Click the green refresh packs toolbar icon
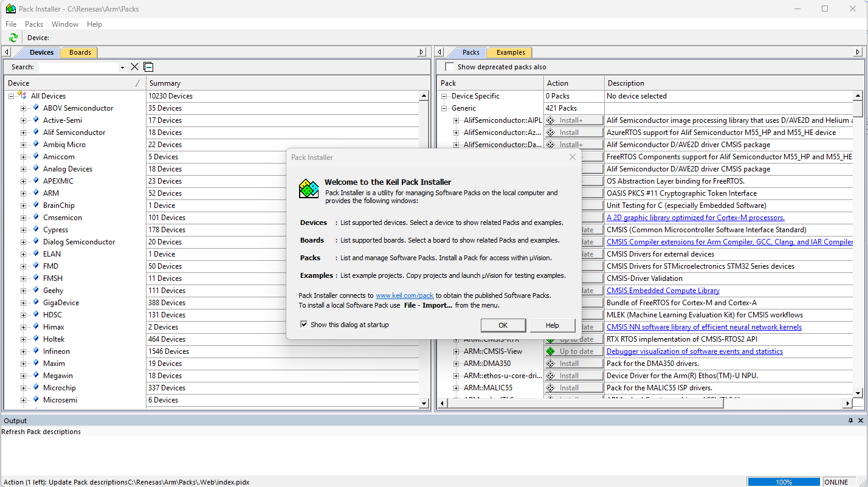 tap(13, 38)
